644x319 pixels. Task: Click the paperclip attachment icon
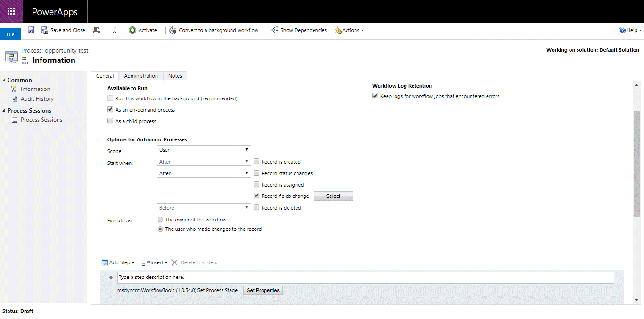pos(114,30)
